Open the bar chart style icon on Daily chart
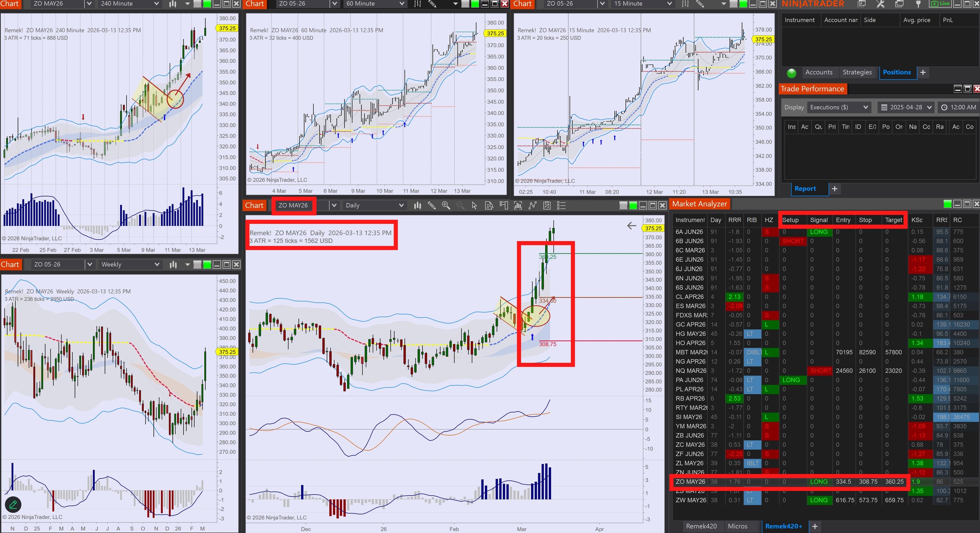 [417, 205]
